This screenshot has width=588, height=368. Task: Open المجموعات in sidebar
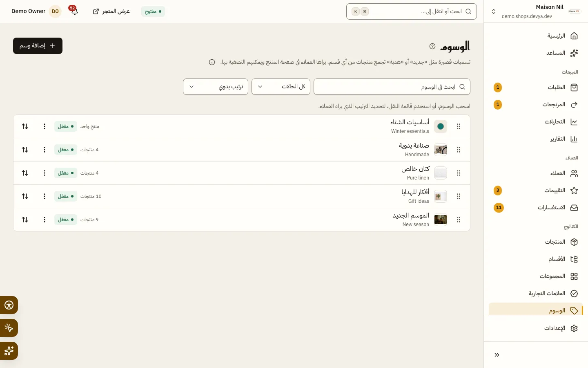536,276
